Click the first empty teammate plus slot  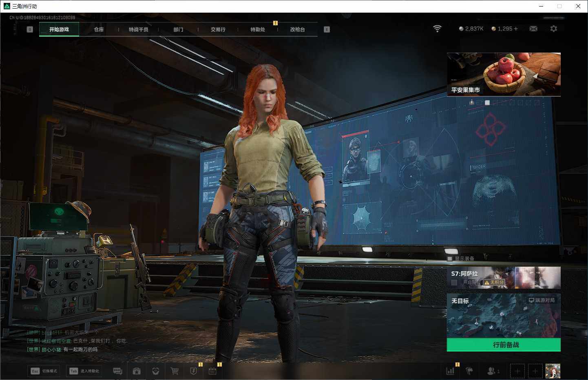pyautogui.click(x=517, y=371)
